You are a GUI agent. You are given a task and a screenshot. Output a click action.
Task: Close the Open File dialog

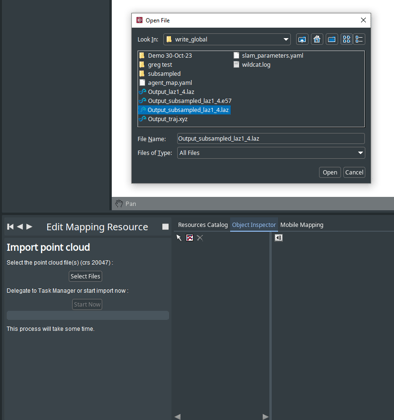pos(363,20)
